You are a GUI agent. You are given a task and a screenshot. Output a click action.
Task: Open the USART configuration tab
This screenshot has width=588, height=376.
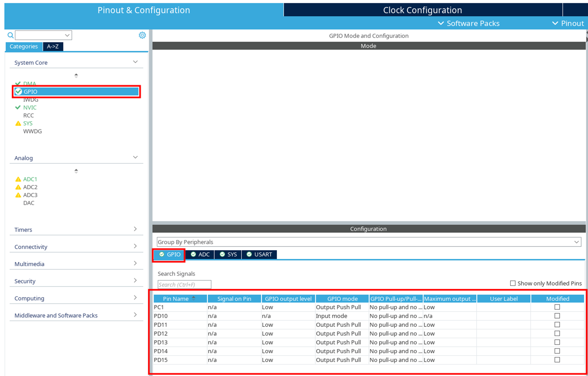click(x=259, y=254)
